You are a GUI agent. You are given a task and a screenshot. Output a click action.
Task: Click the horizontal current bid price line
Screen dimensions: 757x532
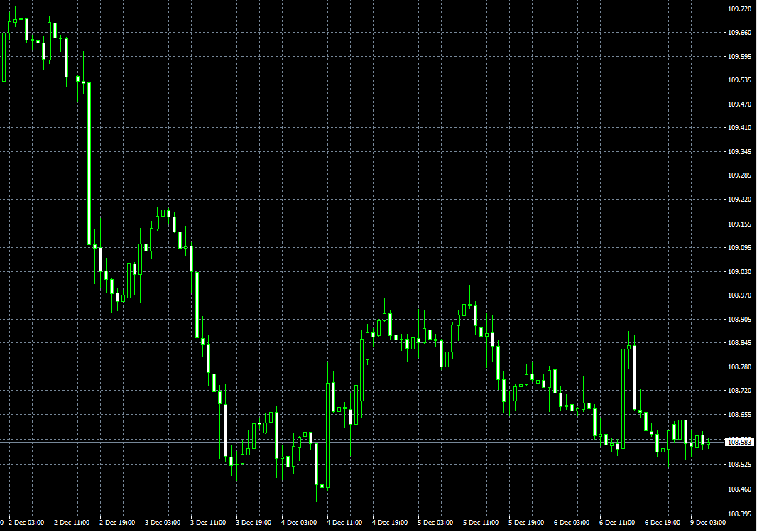click(x=362, y=442)
